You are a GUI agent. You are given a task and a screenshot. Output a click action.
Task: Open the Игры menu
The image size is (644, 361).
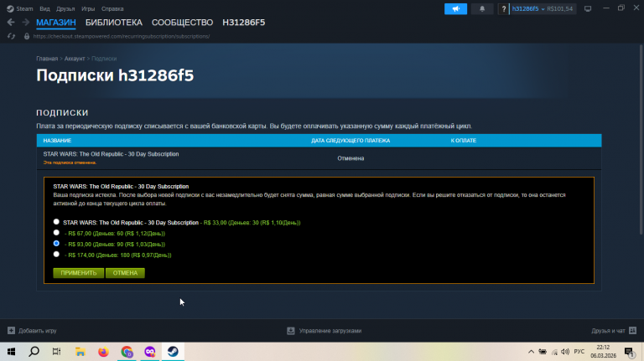point(88,8)
